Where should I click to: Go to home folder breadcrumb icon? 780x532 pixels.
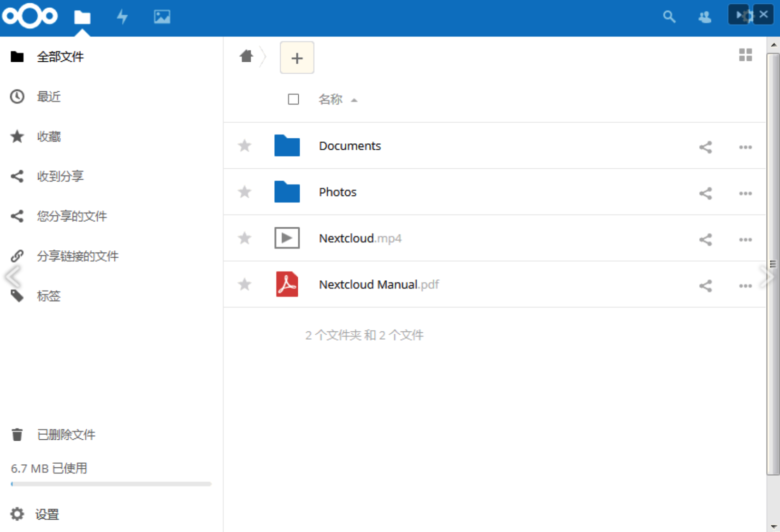coord(247,56)
